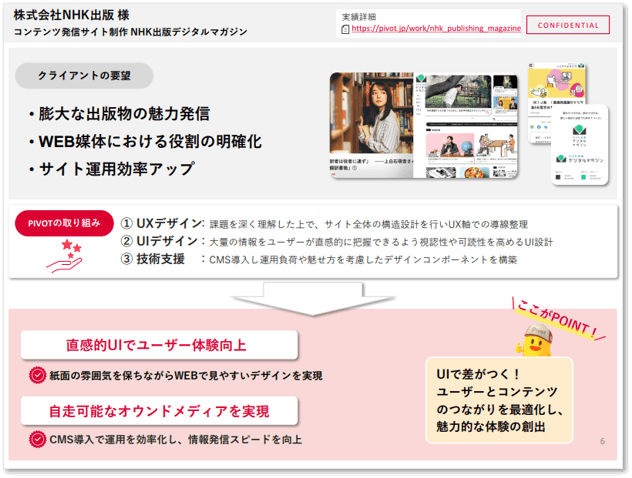
Task: Click the checkmark badge beside 紙面の雰囲気 text
Action: [37, 375]
